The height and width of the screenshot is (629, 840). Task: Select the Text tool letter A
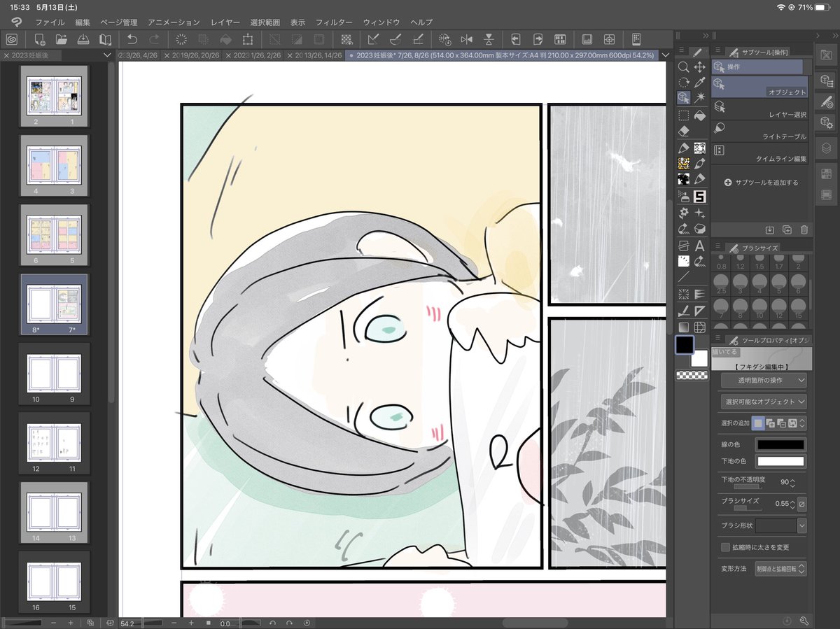[699, 246]
